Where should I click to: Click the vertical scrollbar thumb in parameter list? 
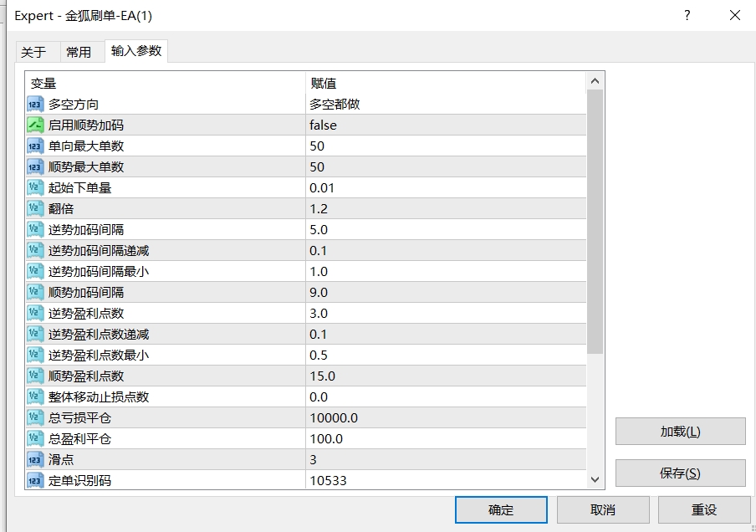(595, 222)
